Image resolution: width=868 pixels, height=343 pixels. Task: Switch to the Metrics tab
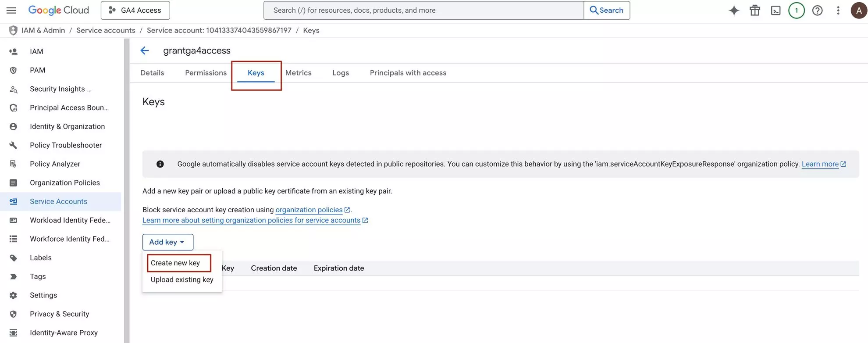(x=298, y=73)
